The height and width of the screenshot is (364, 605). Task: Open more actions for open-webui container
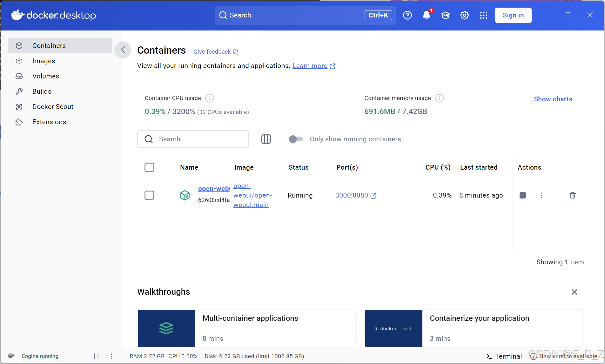pyautogui.click(x=542, y=195)
